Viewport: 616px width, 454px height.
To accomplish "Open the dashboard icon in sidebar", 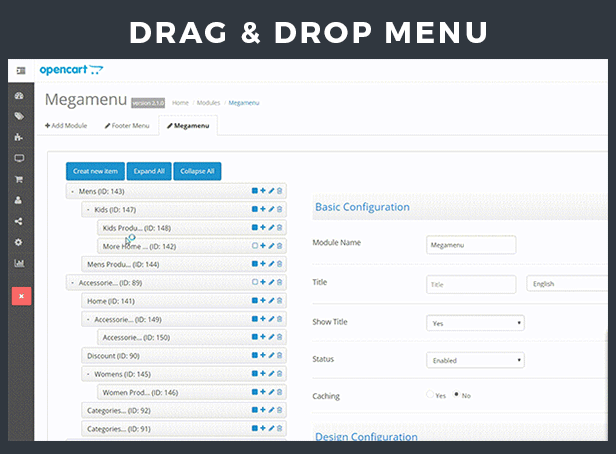I will click(x=21, y=96).
